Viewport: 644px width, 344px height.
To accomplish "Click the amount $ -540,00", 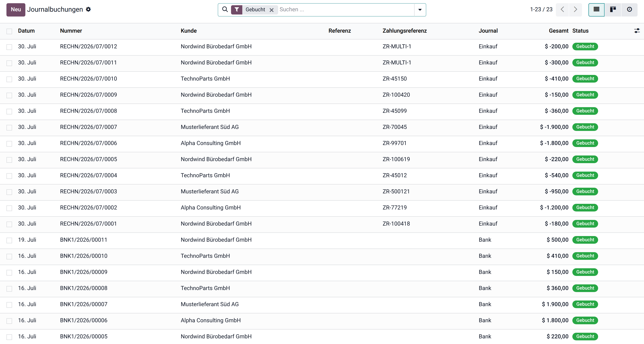I will click(556, 175).
